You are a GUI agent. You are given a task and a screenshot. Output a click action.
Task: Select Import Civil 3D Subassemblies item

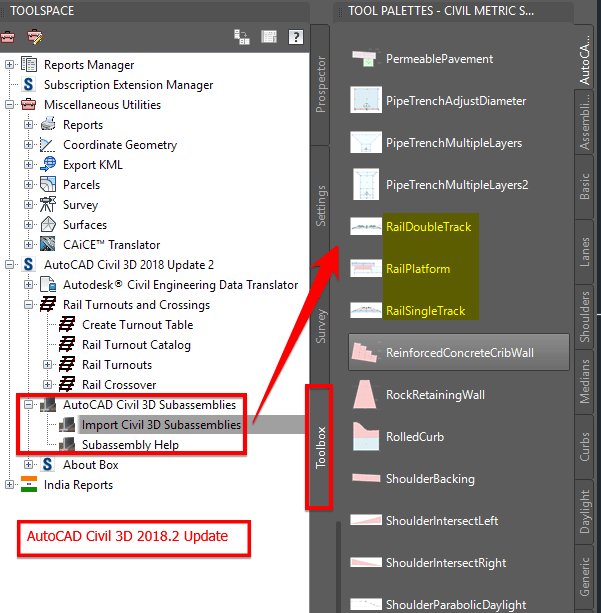[x=161, y=425]
